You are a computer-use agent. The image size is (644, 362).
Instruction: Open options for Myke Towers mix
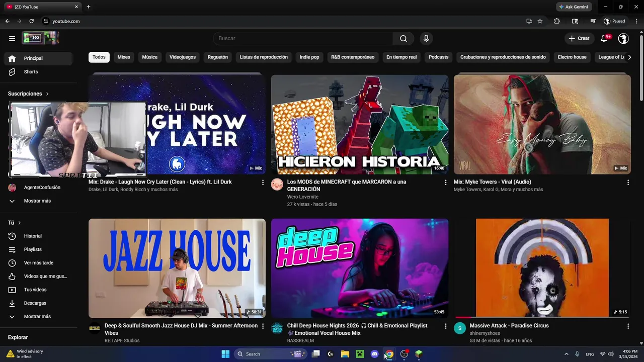pyautogui.click(x=628, y=183)
